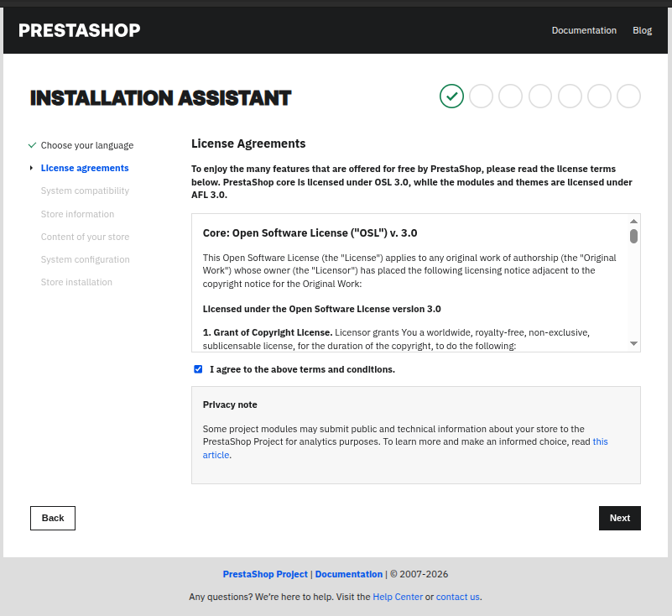Click the fourth progress step circle
Viewport: 672px width, 616px height.
pos(540,97)
